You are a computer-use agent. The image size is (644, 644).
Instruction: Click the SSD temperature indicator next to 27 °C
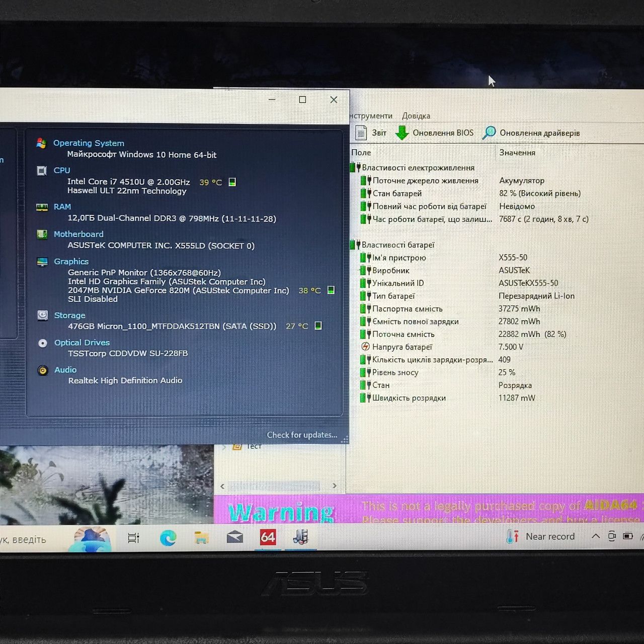point(318,326)
